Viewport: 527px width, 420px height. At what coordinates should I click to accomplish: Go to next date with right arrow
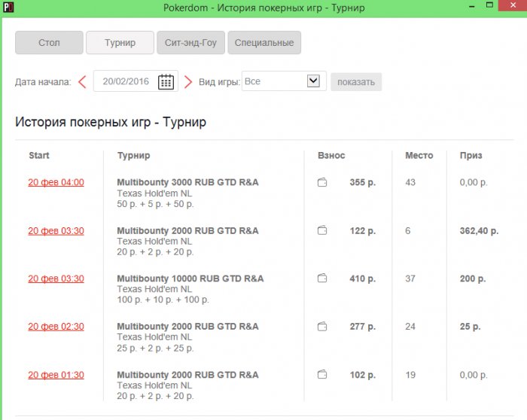click(188, 81)
